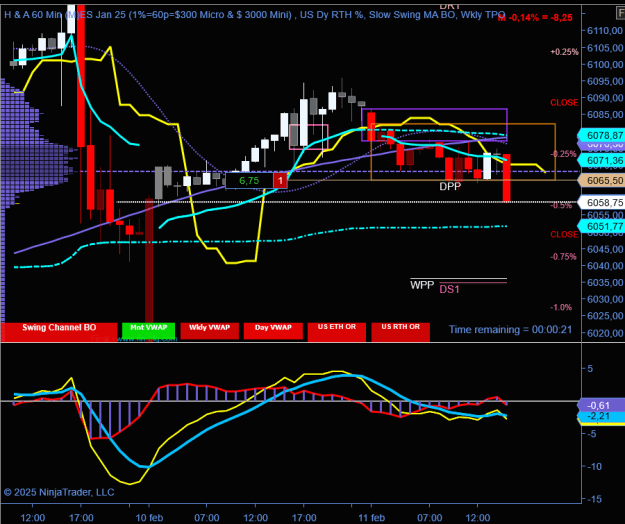Click the tan 6065,50 price marker

(601, 181)
